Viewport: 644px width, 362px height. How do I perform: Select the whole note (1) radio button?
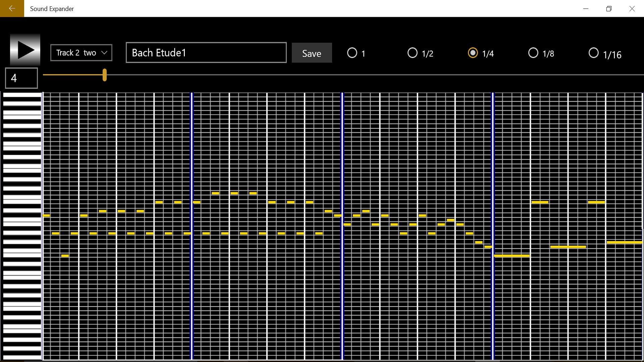(x=352, y=53)
